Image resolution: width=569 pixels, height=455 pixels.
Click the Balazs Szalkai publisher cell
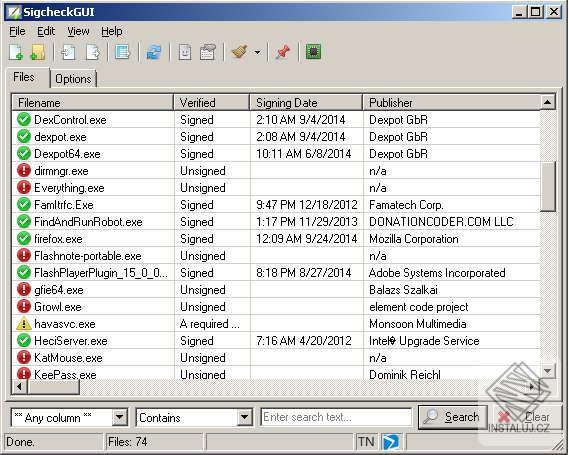point(403,290)
